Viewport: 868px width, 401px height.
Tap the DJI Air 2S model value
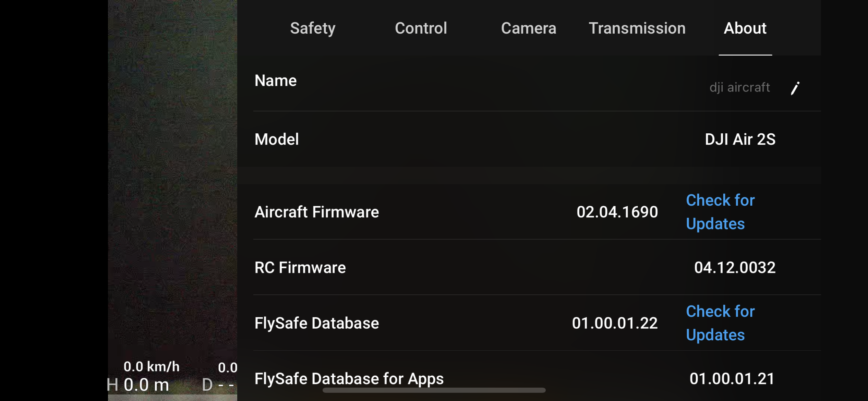740,139
